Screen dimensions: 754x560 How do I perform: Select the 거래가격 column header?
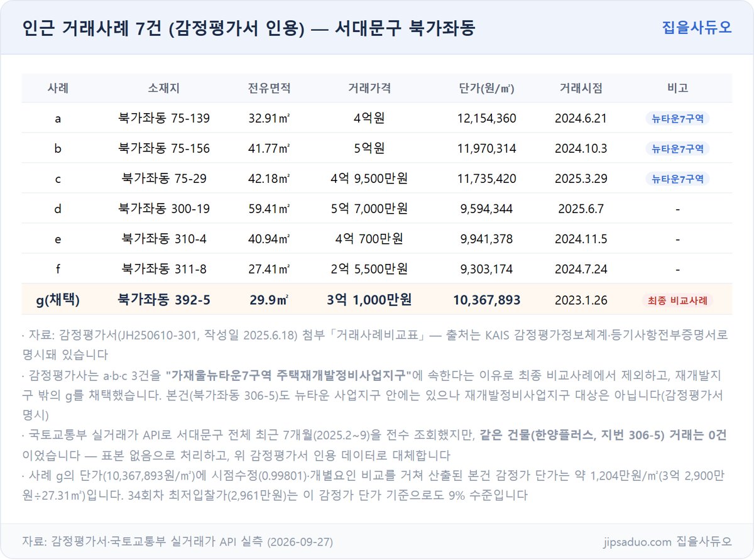pos(369,88)
